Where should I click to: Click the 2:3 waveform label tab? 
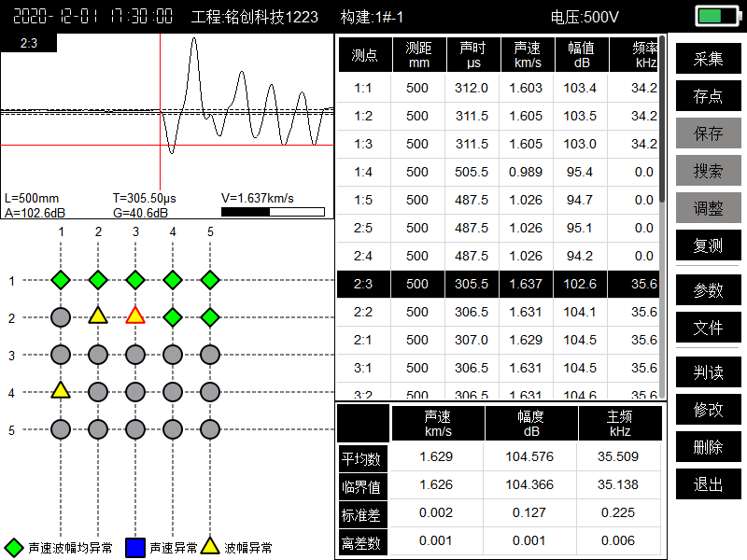(29, 43)
